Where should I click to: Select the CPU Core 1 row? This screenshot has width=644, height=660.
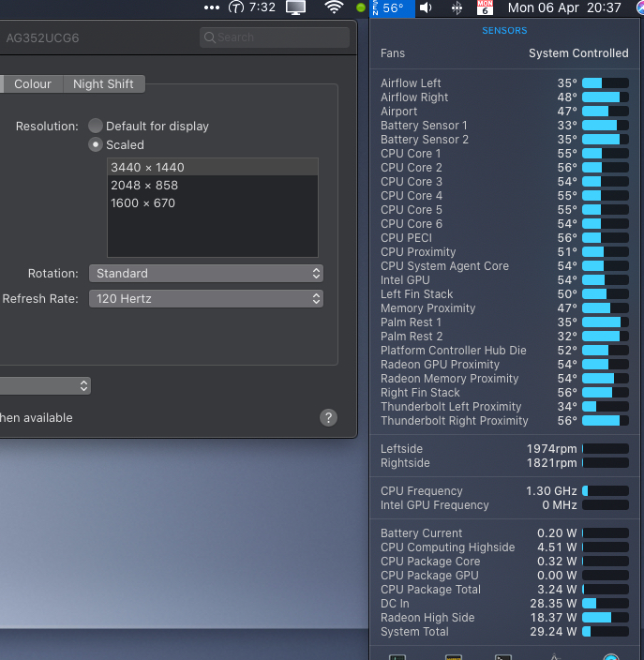[504, 154]
